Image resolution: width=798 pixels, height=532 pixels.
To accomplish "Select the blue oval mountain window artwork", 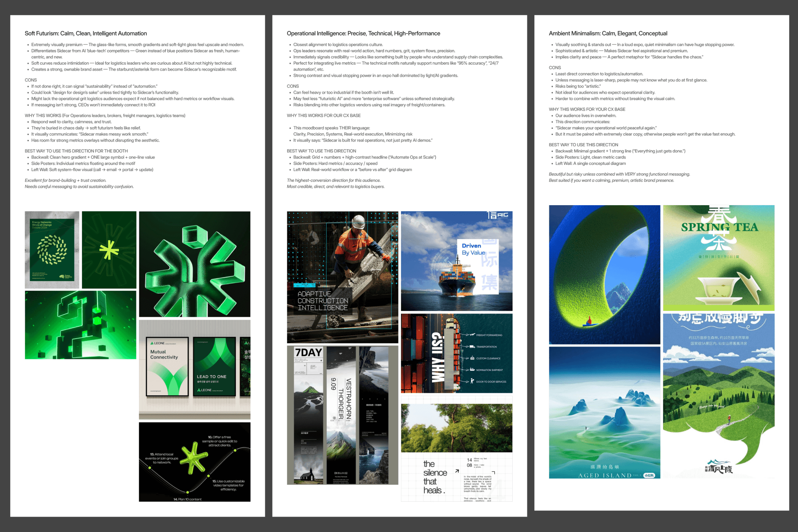I will pos(604,274).
